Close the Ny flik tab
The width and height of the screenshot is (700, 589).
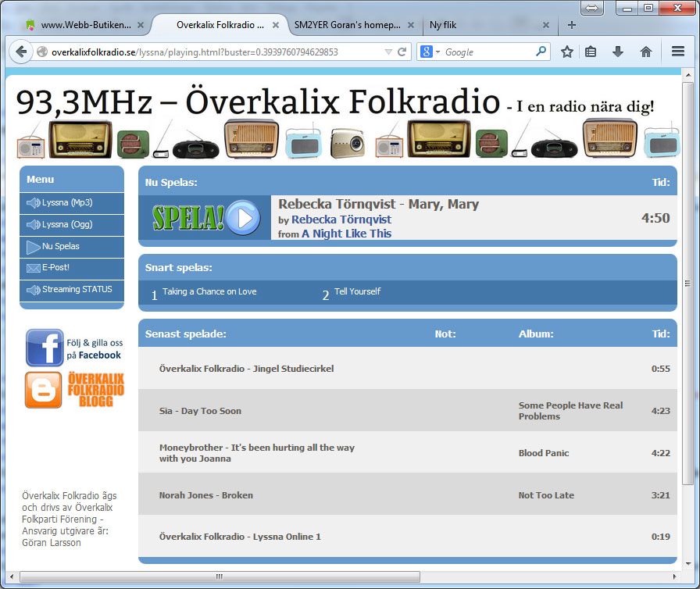coord(545,25)
